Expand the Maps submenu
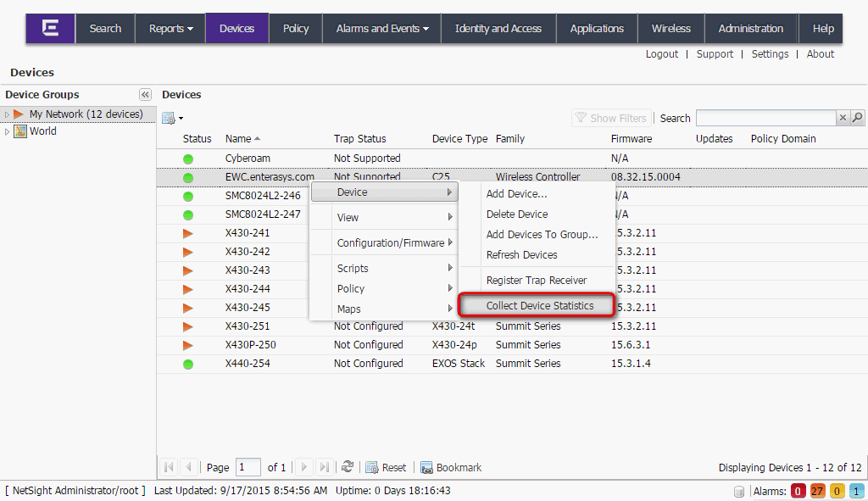This screenshot has height=501, width=868. click(x=384, y=309)
